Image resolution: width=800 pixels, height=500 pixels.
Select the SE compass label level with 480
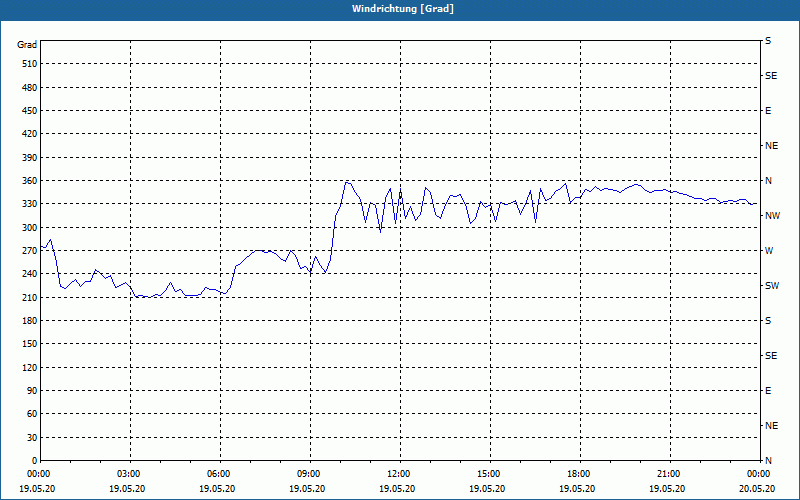pos(771,76)
